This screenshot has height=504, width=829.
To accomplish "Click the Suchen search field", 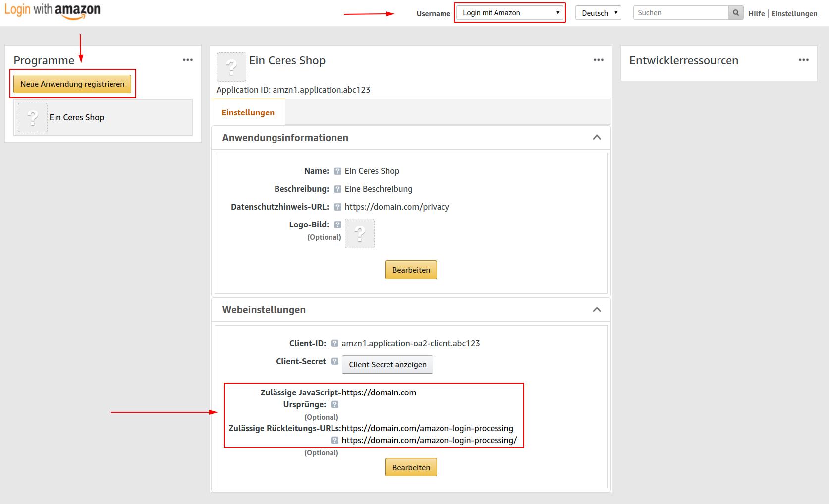I will coord(681,13).
